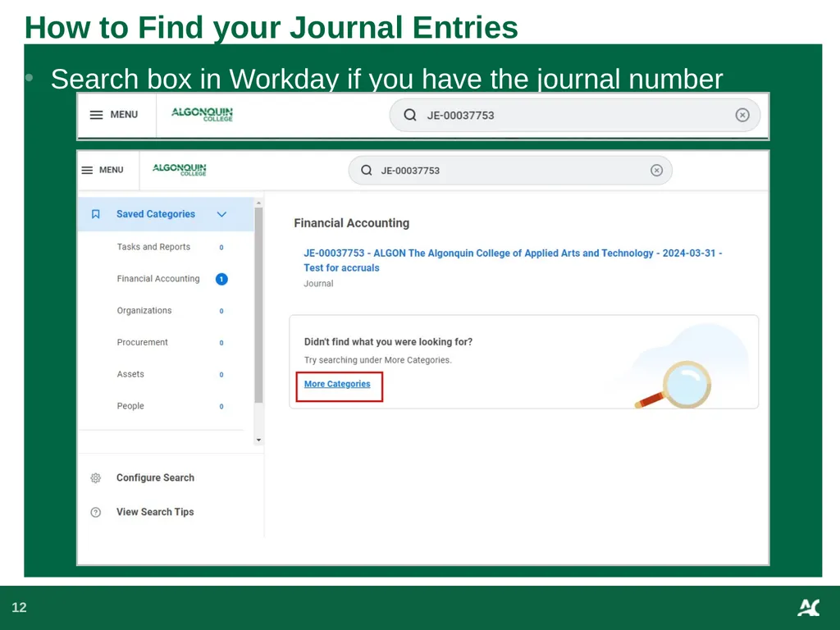Collapse the Saved Categories chevron

coord(221,214)
